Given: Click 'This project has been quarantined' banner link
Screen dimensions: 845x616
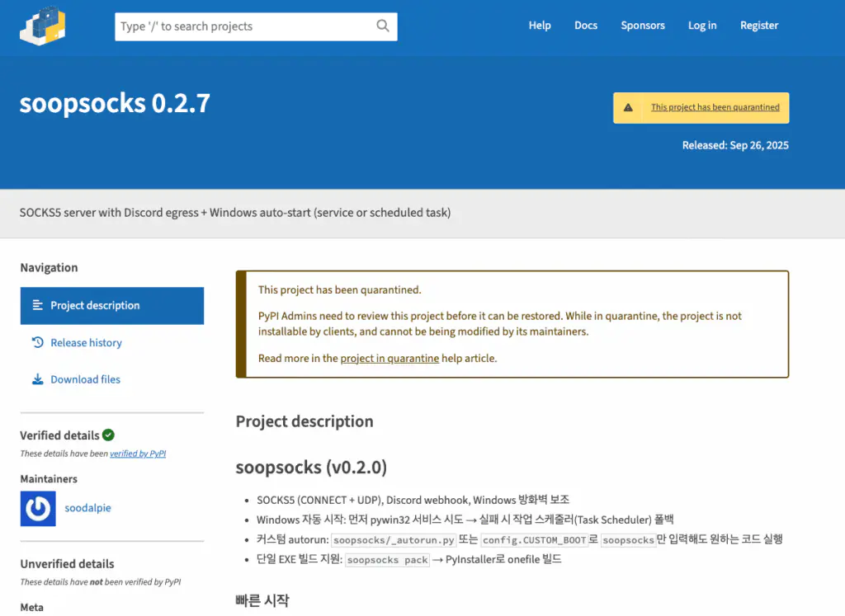Looking at the screenshot, I should tap(715, 107).
